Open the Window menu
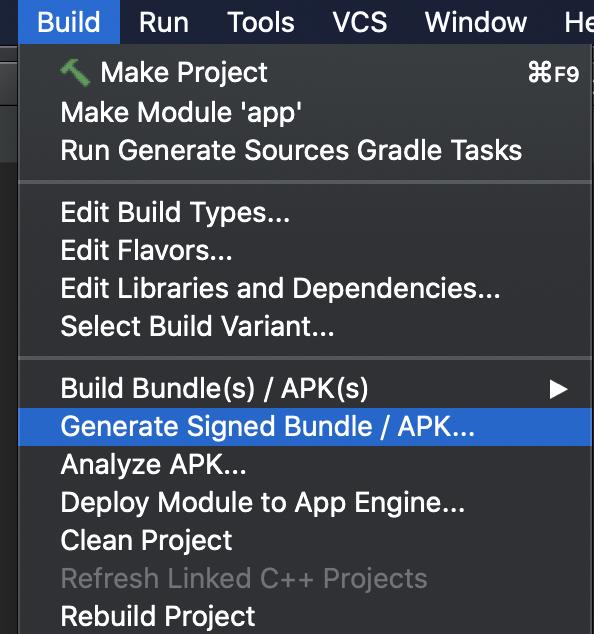 point(476,22)
